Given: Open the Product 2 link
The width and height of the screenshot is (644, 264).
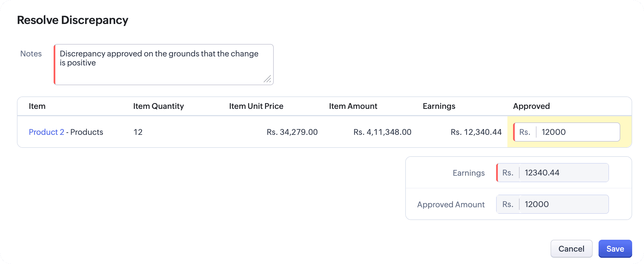Looking at the screenshot, I should 47,132.
